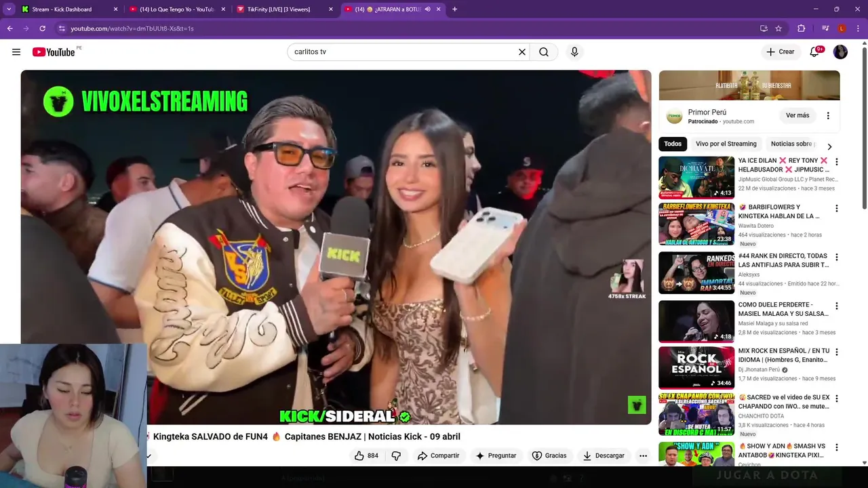Click Ver más on the Primor Perú ad
868x488 pixels.
797,116
